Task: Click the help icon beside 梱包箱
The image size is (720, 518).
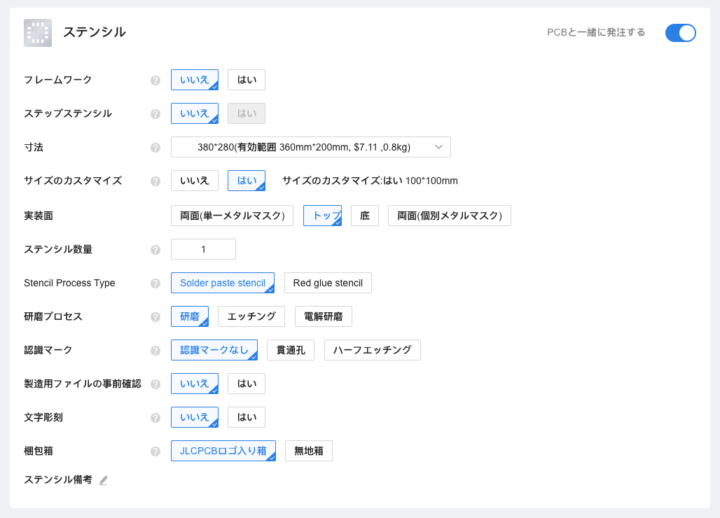Action: pos(155,451)
